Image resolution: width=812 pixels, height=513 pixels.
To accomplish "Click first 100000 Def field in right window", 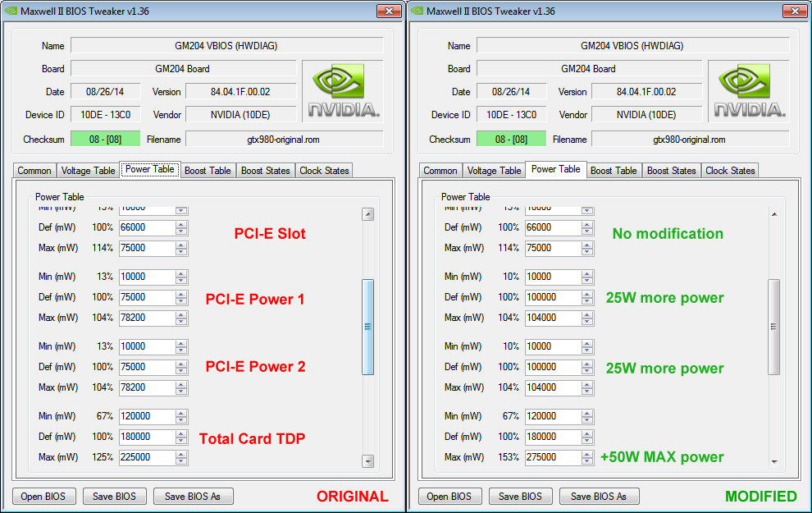I will tap(553, 297).
